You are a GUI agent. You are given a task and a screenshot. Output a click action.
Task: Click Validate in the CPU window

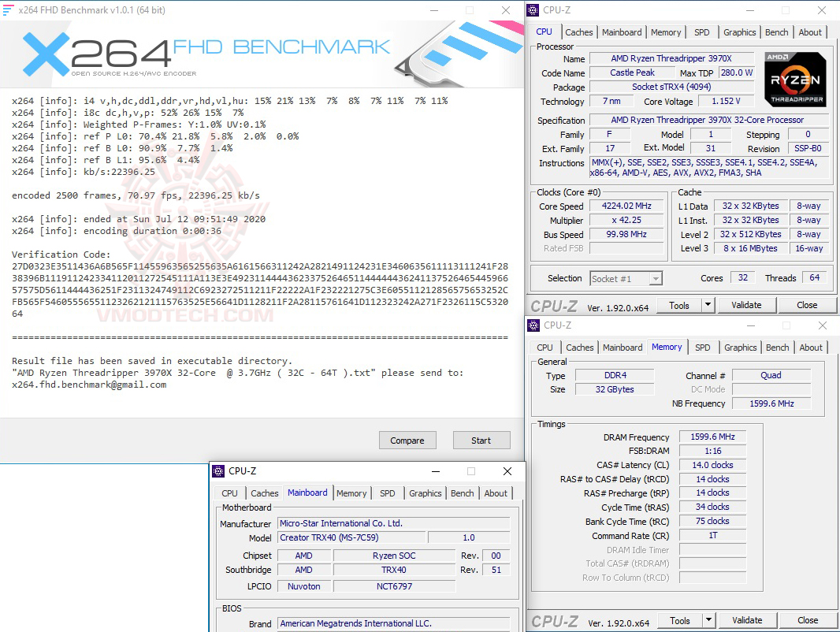pyautogui.click(x=746, y=305)
